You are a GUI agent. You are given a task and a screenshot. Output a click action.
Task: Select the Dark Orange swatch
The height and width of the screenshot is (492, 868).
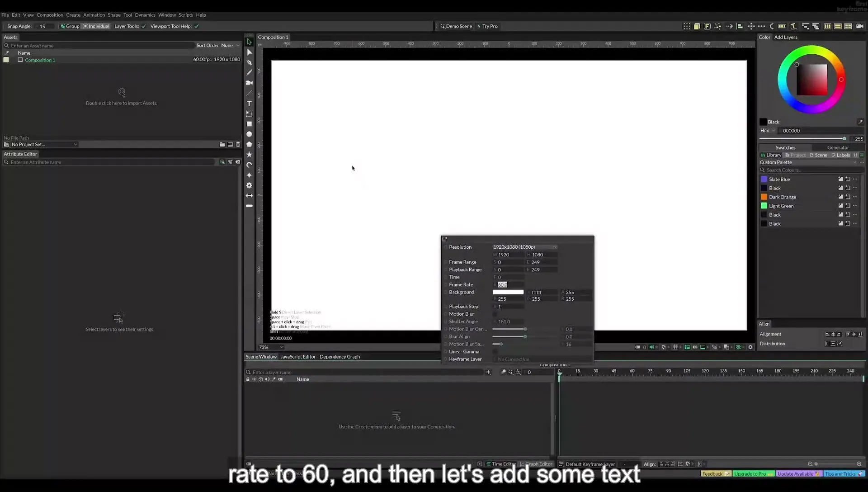click(764, 197)
